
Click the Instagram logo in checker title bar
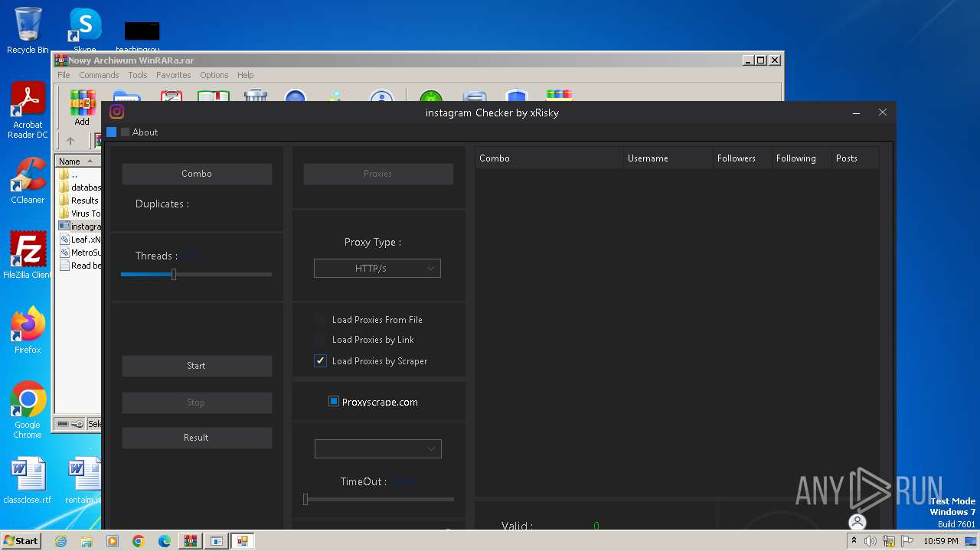click(117, 112)
